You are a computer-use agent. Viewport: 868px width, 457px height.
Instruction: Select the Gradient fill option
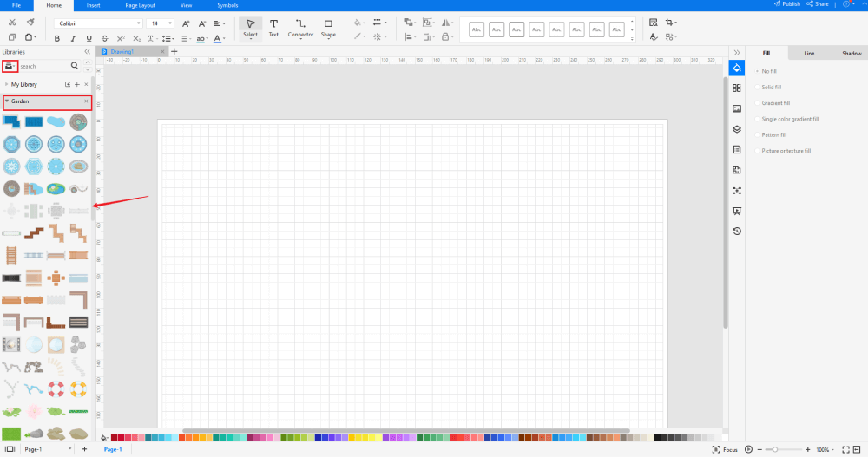click(x=773, y=103)
